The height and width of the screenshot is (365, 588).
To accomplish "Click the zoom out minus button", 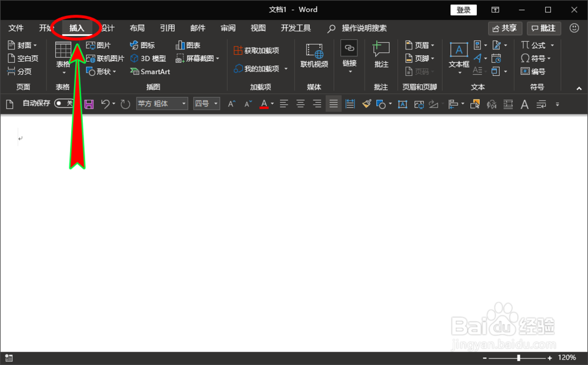I will pyautogui.click(x=485, y=359).
